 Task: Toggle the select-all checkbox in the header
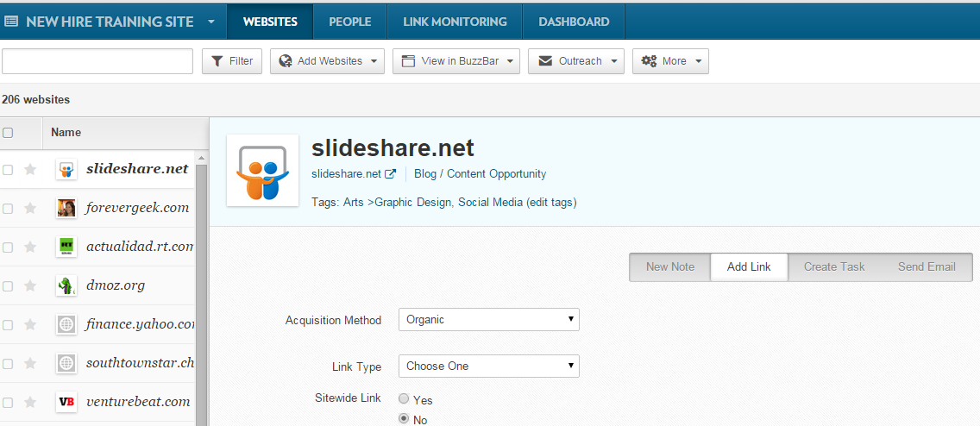(x=8, y=133)
